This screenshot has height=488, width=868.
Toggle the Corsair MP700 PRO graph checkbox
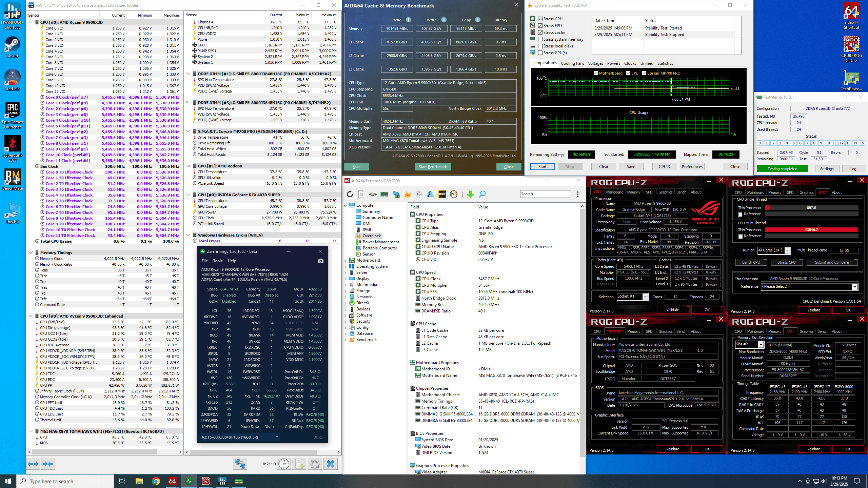[644, 73]
